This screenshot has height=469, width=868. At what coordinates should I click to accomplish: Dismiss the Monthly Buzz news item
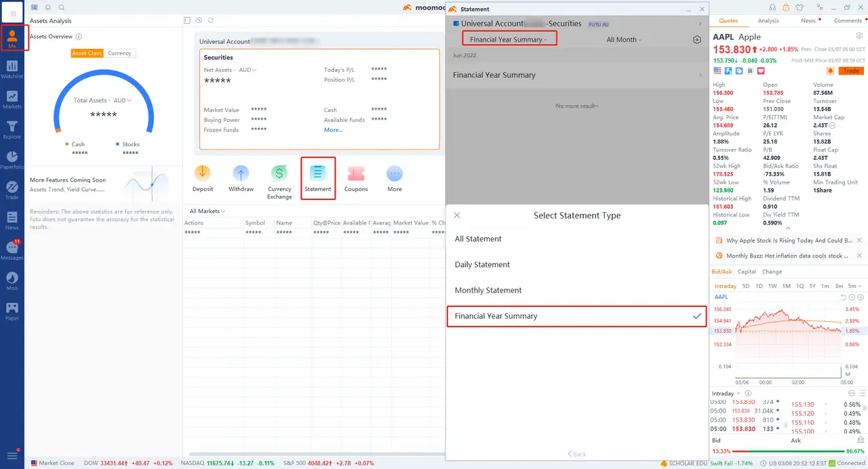859,256
